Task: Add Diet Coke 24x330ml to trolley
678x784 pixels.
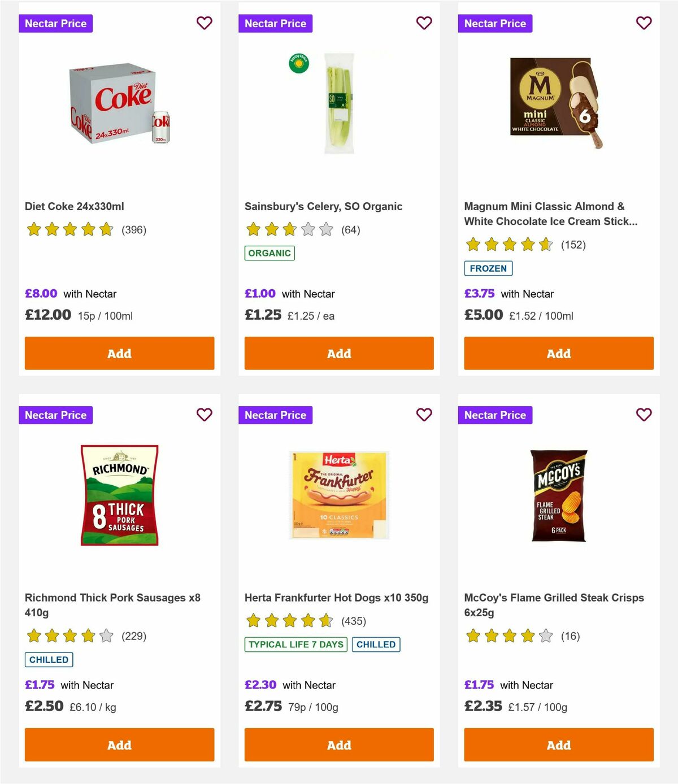Action: tap(119, 353)
